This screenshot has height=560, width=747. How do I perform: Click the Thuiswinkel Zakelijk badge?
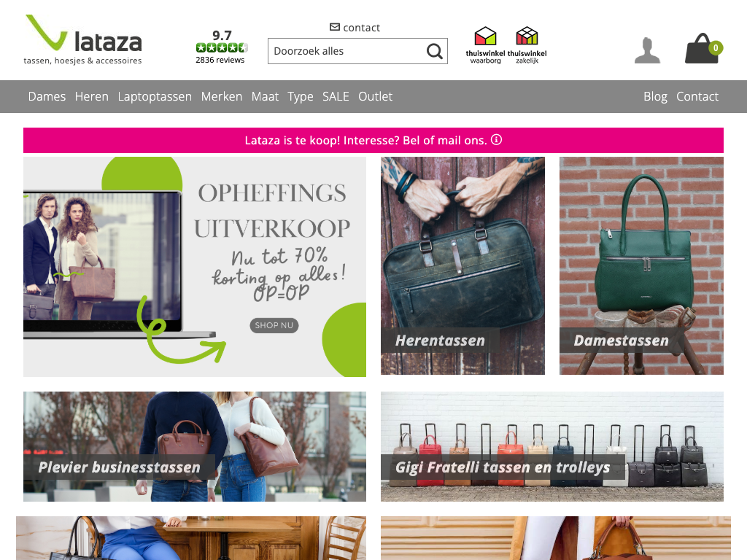[527, 45]
